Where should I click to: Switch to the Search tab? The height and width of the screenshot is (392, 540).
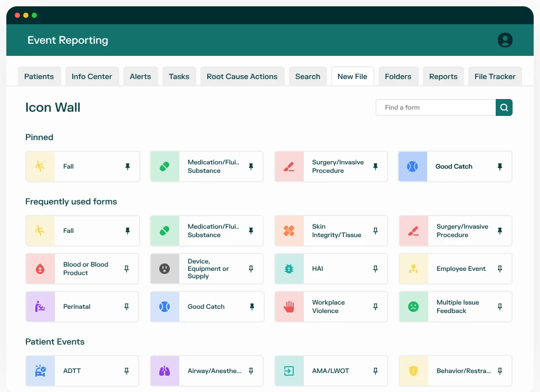(307, 76)
